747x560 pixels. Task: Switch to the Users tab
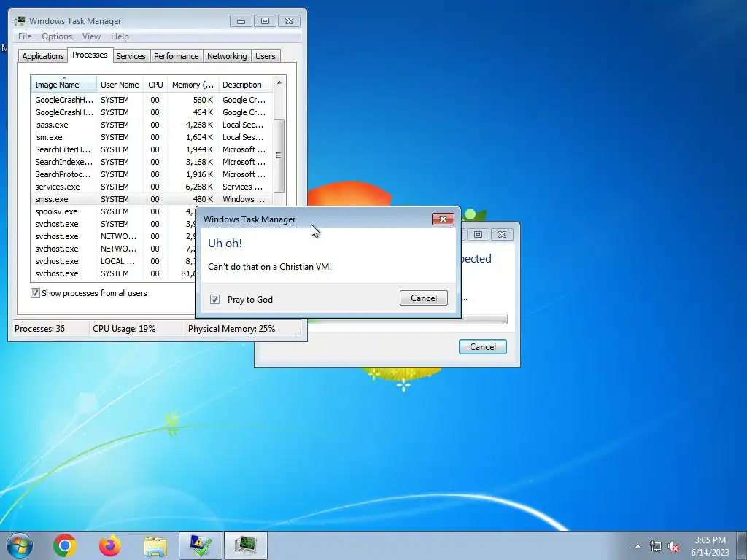pyautogui.click(x=266, y=56)
